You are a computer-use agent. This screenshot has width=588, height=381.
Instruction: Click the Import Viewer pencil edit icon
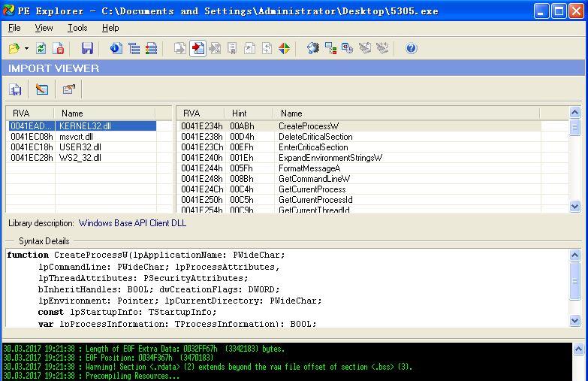coord(41,89)
